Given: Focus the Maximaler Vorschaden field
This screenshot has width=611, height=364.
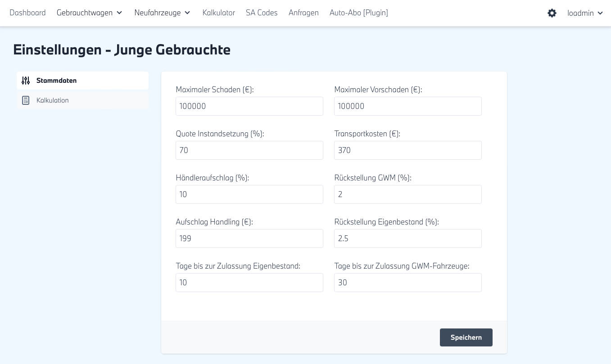Looking at the screenshot, I should (x=407, y=106).
